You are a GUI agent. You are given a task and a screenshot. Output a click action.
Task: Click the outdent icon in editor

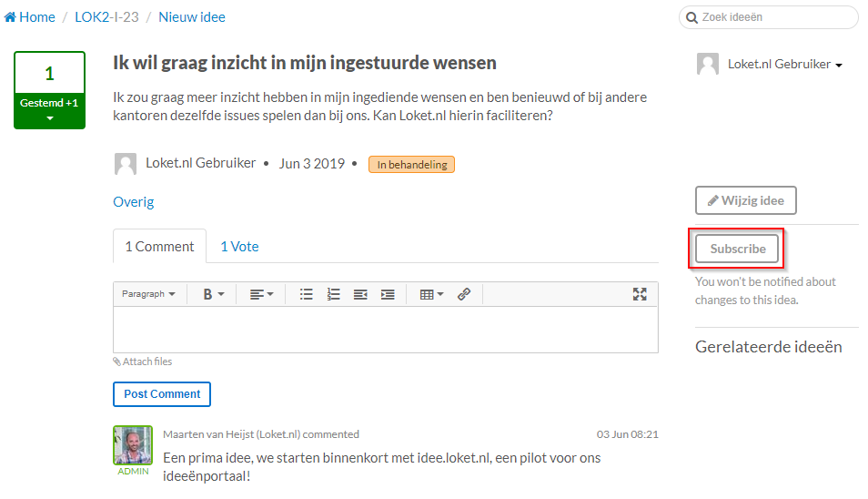(x=360, y=294)
